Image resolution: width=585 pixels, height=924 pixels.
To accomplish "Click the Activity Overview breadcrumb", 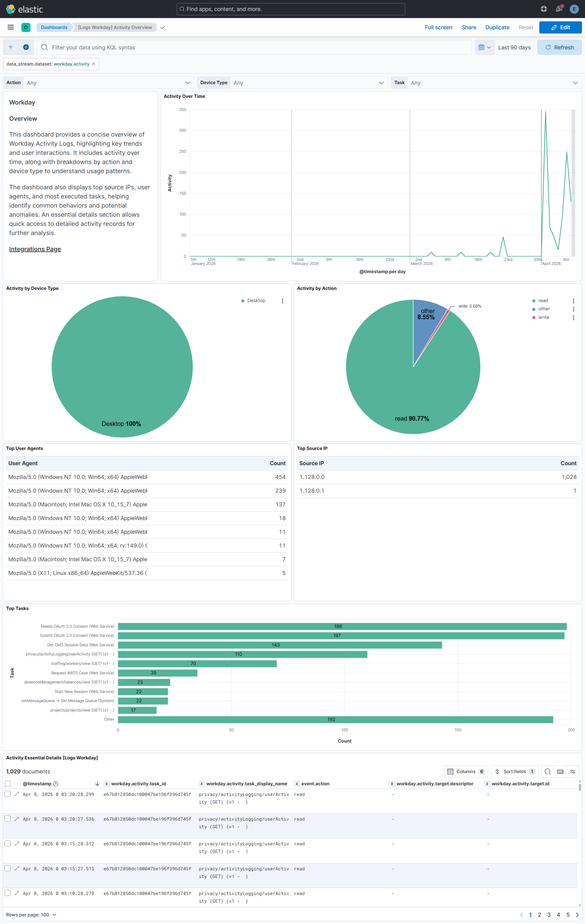I will point(115,27).
